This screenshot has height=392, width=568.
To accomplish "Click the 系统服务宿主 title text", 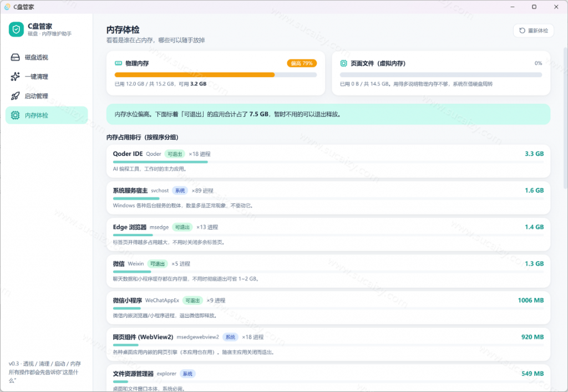I will [130, 190].
